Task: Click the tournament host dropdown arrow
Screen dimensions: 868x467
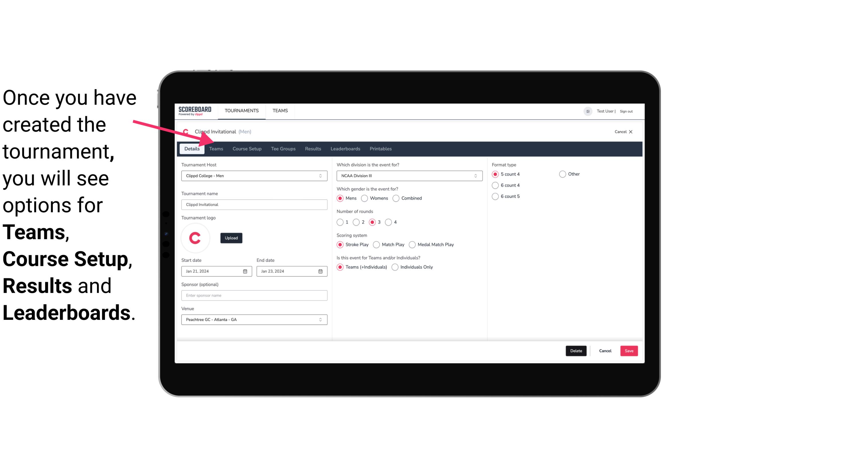Action: (x=320, y=176)
